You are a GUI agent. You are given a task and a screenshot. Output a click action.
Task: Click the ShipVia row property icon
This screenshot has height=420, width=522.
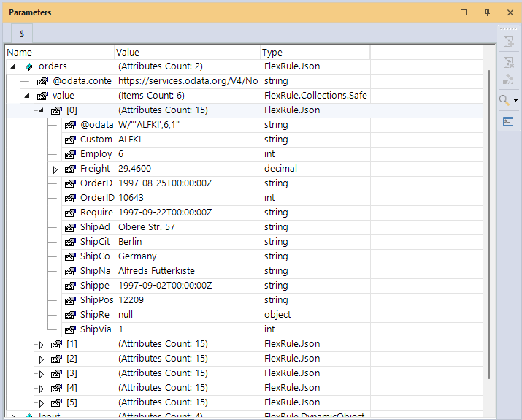point(70,329)
